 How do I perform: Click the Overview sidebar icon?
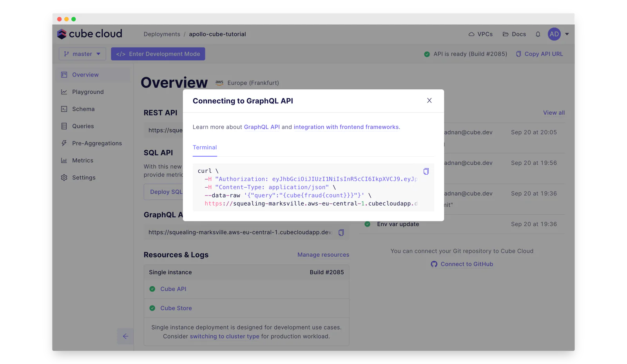click(64, 74)
